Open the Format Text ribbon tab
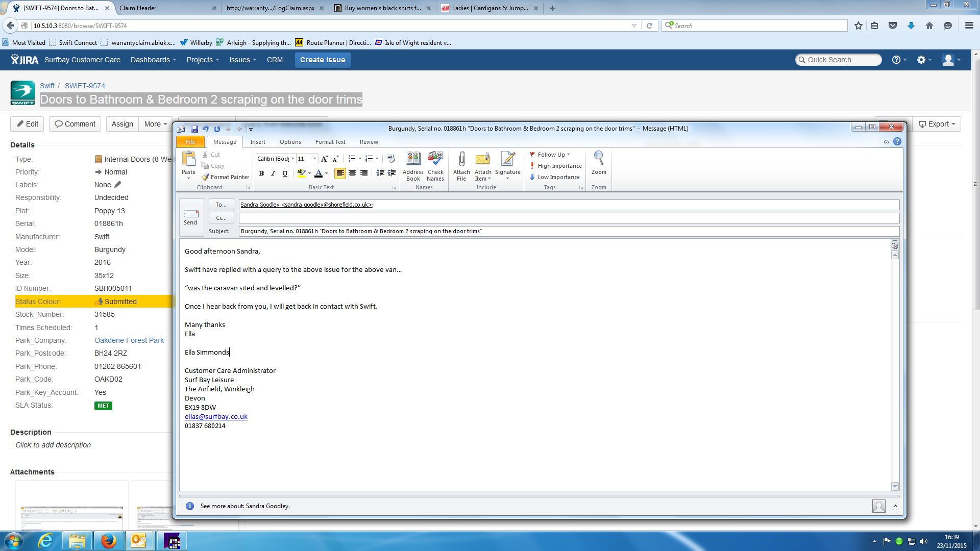The width and height of the screenshot is (980, 551). (330, 142)
